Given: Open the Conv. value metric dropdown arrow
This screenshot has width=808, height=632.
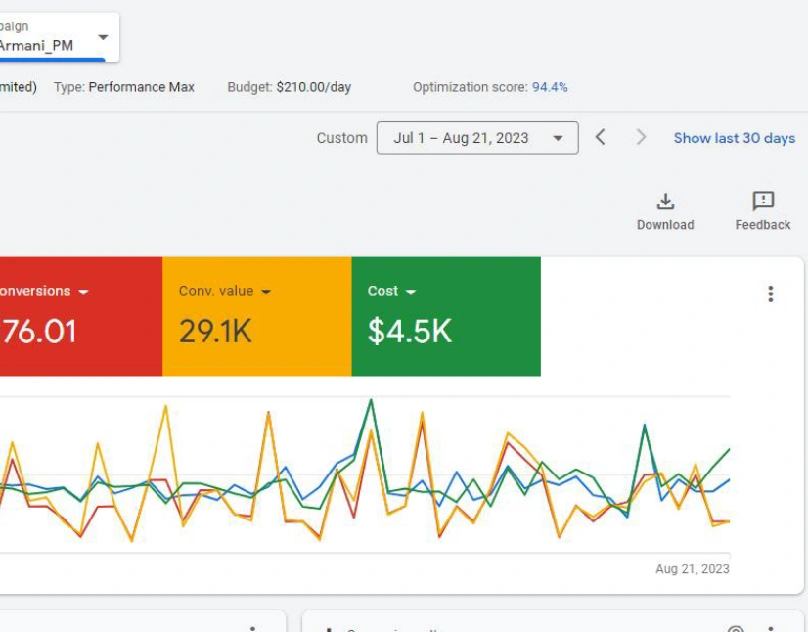Looking at the screenshot, I should [266, 292].
